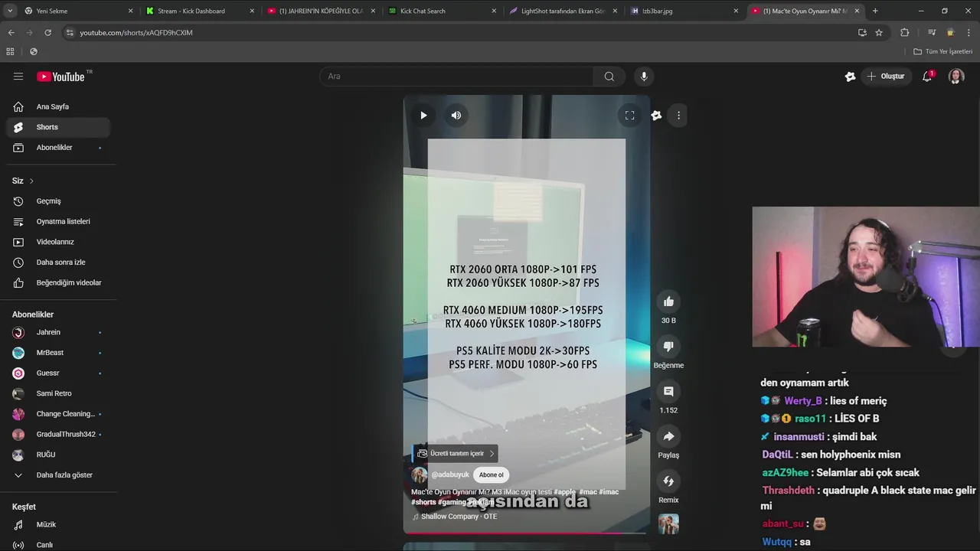Open the RUĞU subscription channel
Viewport: 980px width, 551px height.
click(58, 455)
